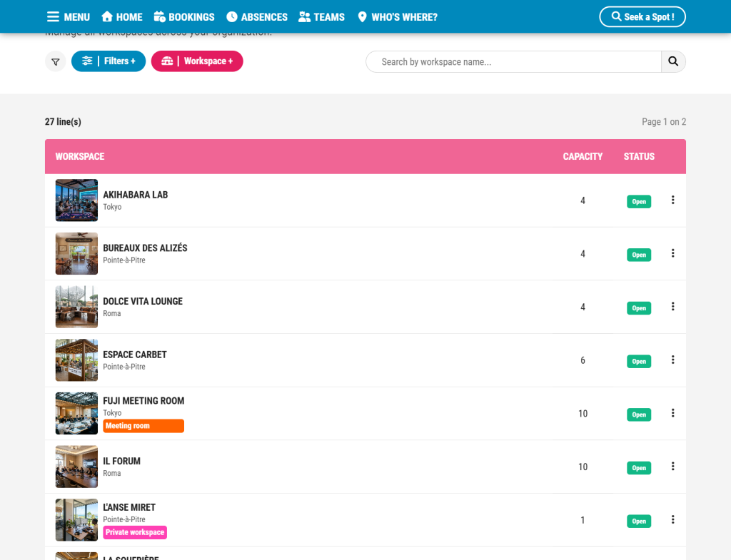731x560 pixels.
Task: Select the IL FORUM workspace name
Action: pos(121,462)
